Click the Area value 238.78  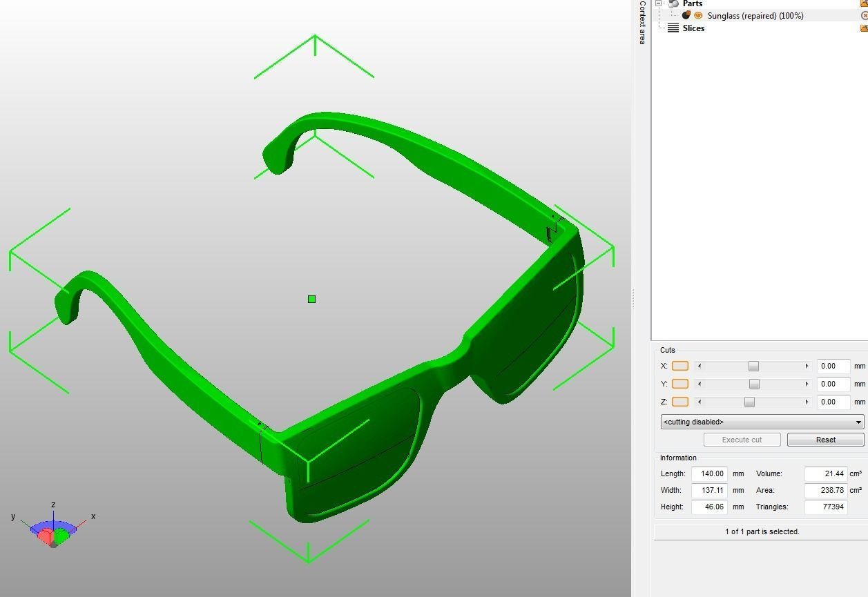(x=826, y=490)
